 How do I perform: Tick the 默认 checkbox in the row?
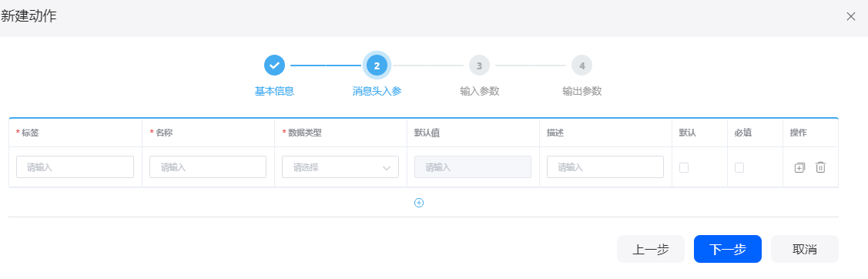684,167
